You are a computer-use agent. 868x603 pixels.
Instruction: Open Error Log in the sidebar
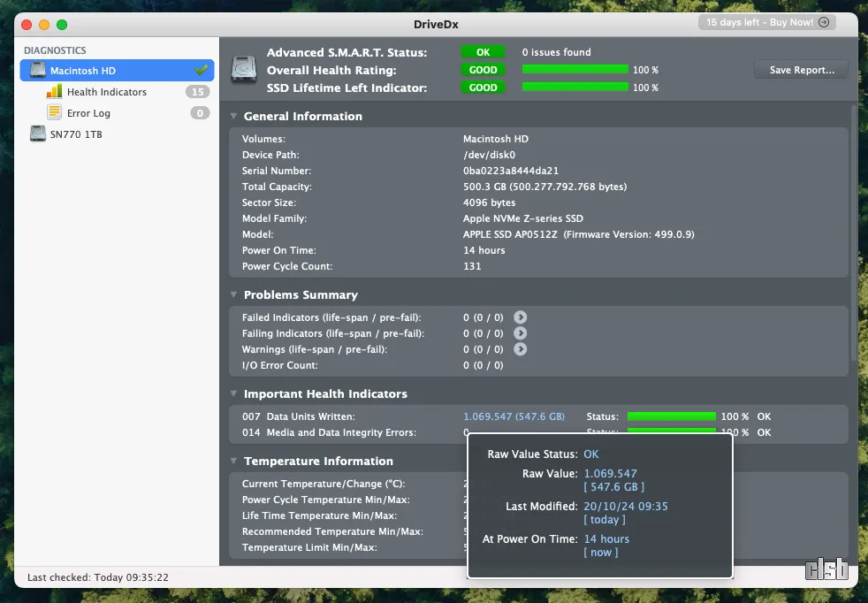click(88, 113)
